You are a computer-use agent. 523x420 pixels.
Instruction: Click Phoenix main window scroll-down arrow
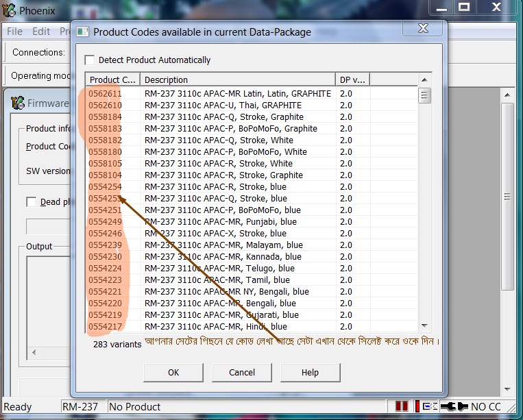click(x=507, y=389)
